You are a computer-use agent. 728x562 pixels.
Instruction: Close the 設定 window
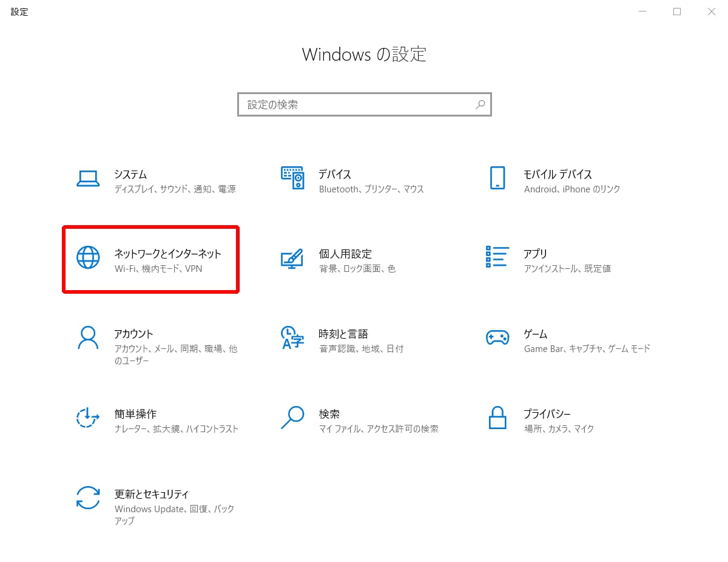pos(712,12)
